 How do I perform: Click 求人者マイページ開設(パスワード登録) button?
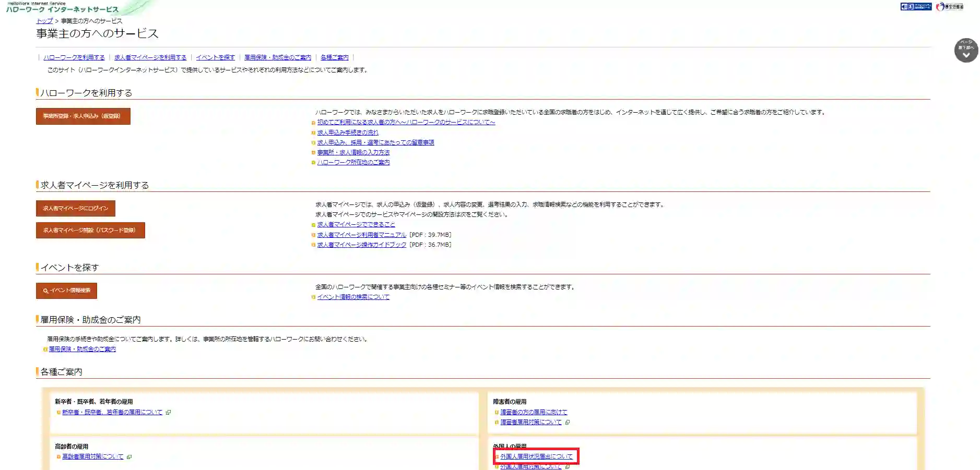90,230
